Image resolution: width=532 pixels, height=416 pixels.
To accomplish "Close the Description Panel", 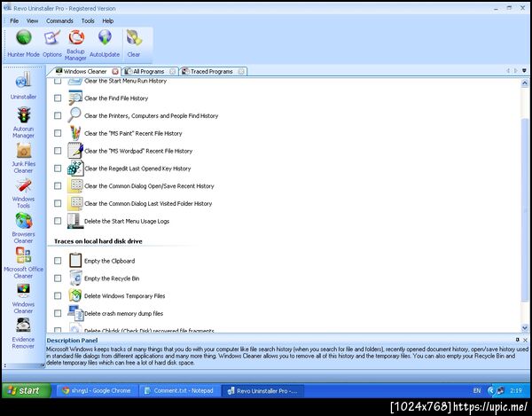I will (x=525, y=340).
